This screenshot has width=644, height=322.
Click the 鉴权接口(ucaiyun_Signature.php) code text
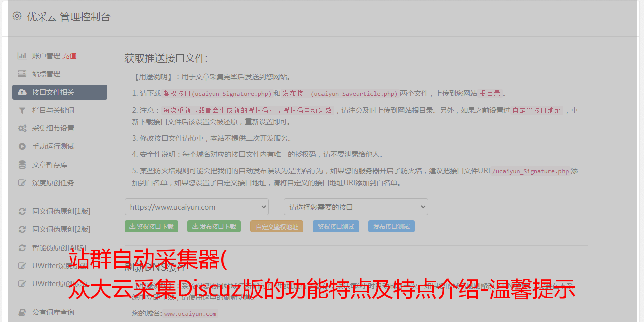pos(217,93)
